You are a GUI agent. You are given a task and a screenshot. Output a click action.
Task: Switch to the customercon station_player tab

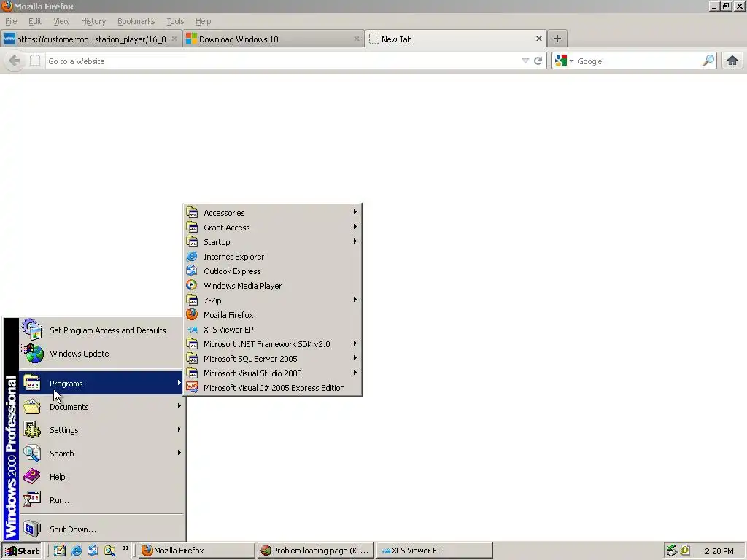tap(90, 39)
